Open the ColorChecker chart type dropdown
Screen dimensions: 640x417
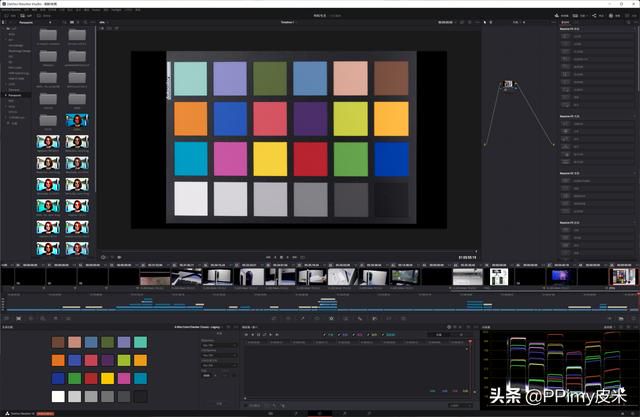pos(199,327)
